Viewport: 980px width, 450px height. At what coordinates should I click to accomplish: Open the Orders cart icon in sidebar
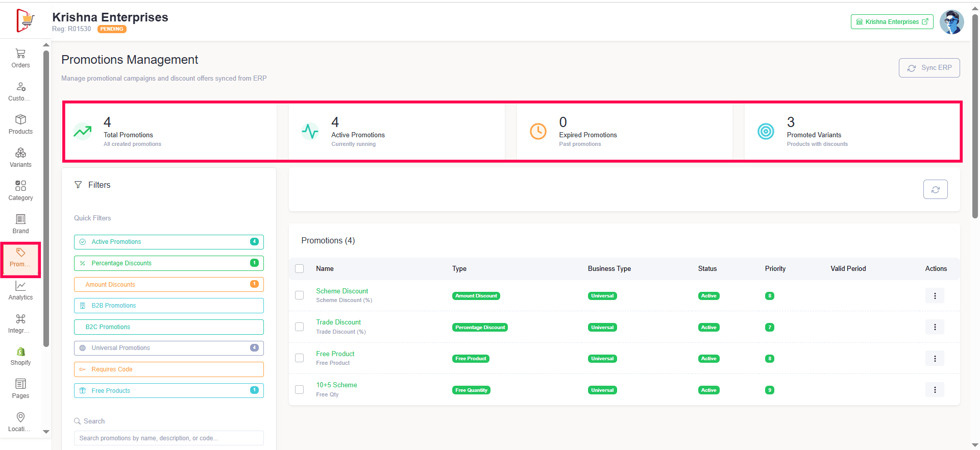click(20, 54)
